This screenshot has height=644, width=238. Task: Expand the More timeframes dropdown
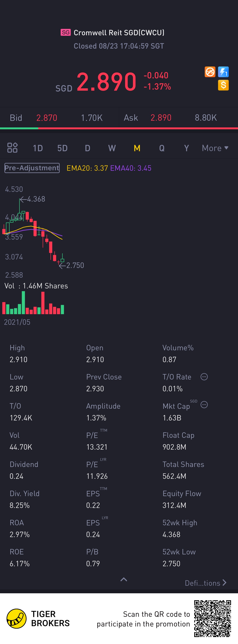[215, 148]
